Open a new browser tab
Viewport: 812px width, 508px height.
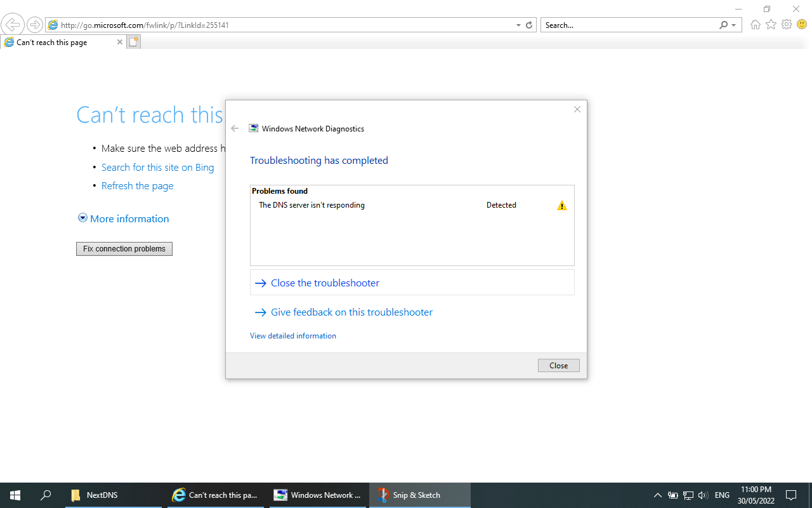tap(133, 41)
